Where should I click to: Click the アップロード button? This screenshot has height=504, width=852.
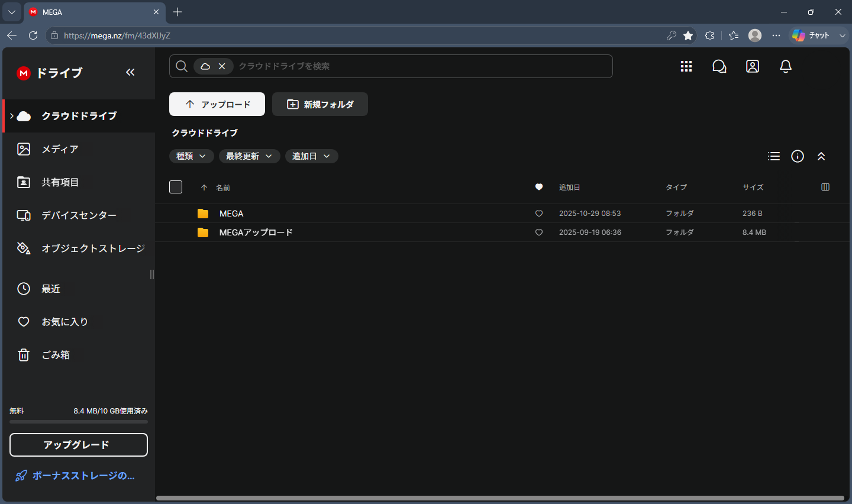pyautogui.click(x=217, y=104)
